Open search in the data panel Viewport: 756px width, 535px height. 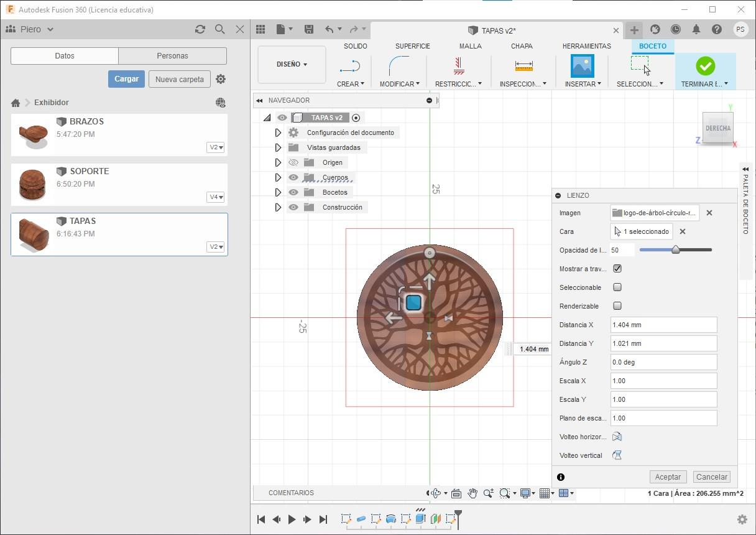click(x=219, y=29)
